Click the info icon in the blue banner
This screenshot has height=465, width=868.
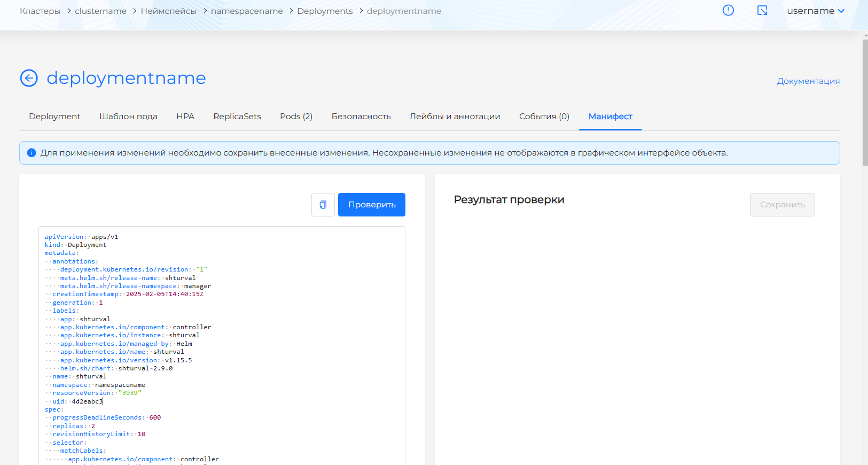tap(32, 153)
